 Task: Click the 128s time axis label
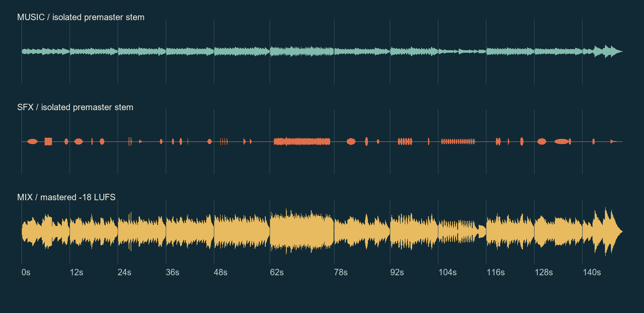coord(544,272)
